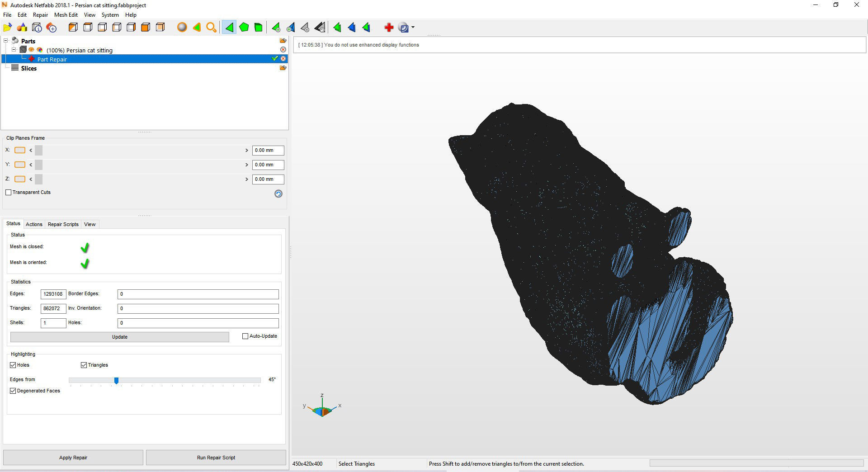Enable the Auto-Update checkbox
This screenshot has width=868, height=472.
pyautogui.click(x=245, y=336)
